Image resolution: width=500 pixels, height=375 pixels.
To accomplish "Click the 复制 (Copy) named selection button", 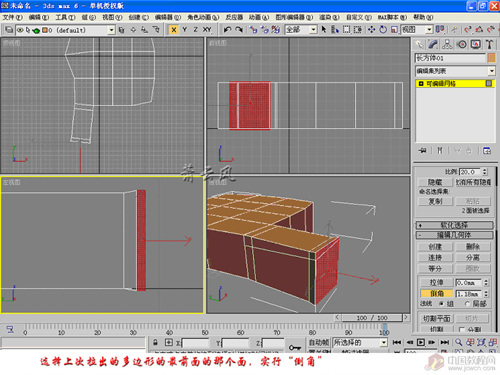I will (435, 201).
